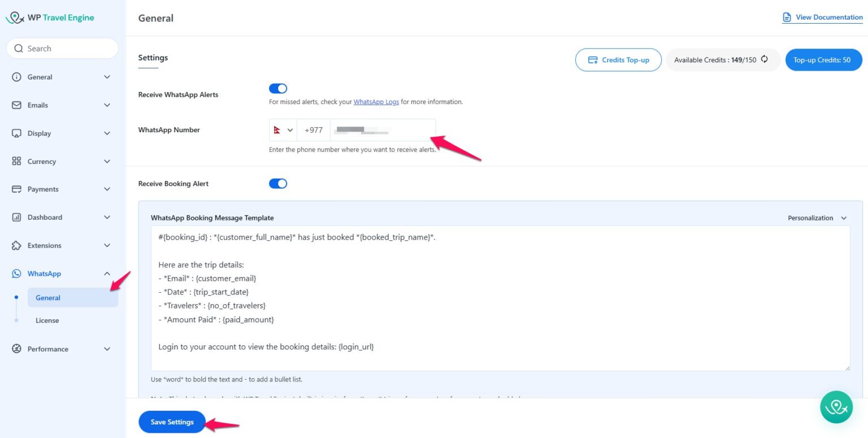This screenshot has height=438, width=868.
Task: Select the Emails sidebar icon
Action: point(16,105)
